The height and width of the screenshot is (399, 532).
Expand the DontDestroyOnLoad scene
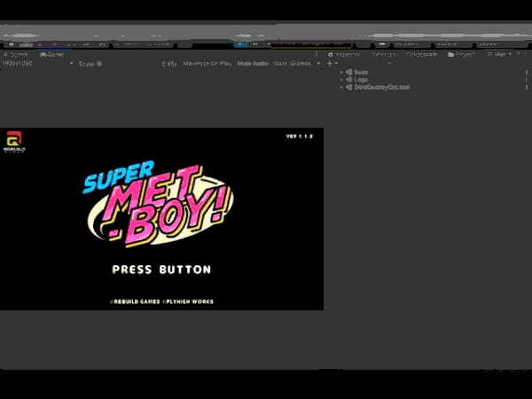click(341, 87)
